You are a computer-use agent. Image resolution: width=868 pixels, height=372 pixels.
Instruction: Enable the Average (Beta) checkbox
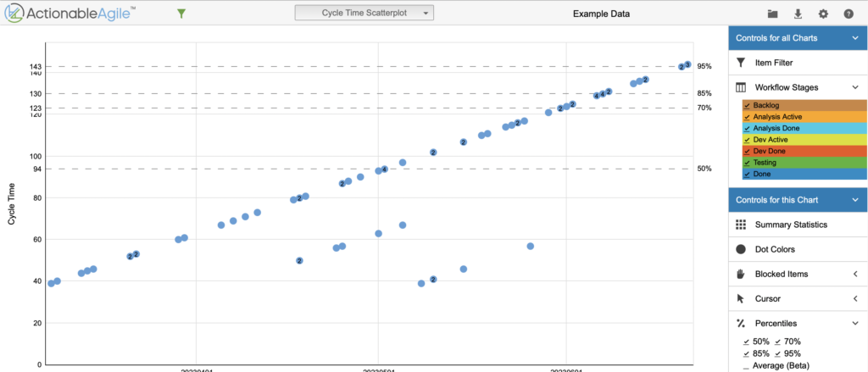click(x=746, y=365)
